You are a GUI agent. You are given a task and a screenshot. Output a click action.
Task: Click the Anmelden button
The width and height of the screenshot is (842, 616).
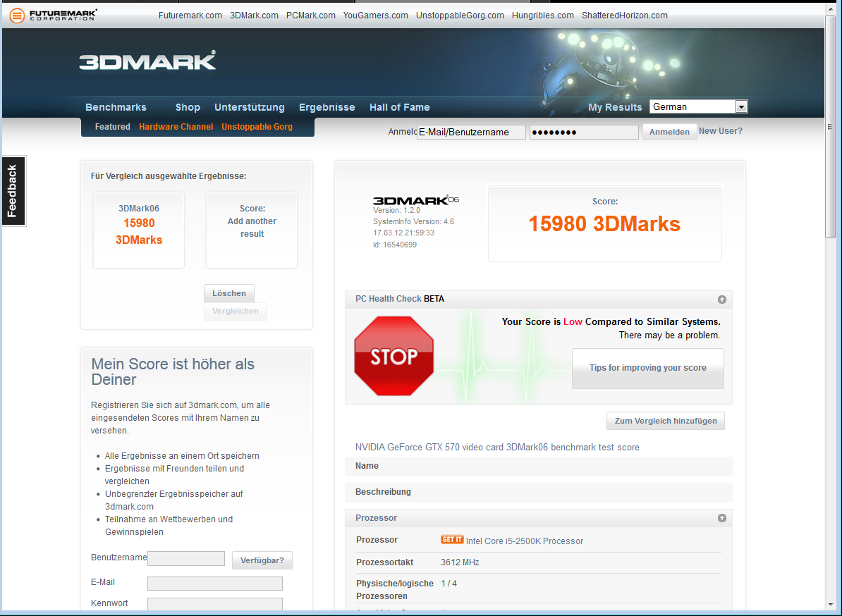click(x=669, y=132)
